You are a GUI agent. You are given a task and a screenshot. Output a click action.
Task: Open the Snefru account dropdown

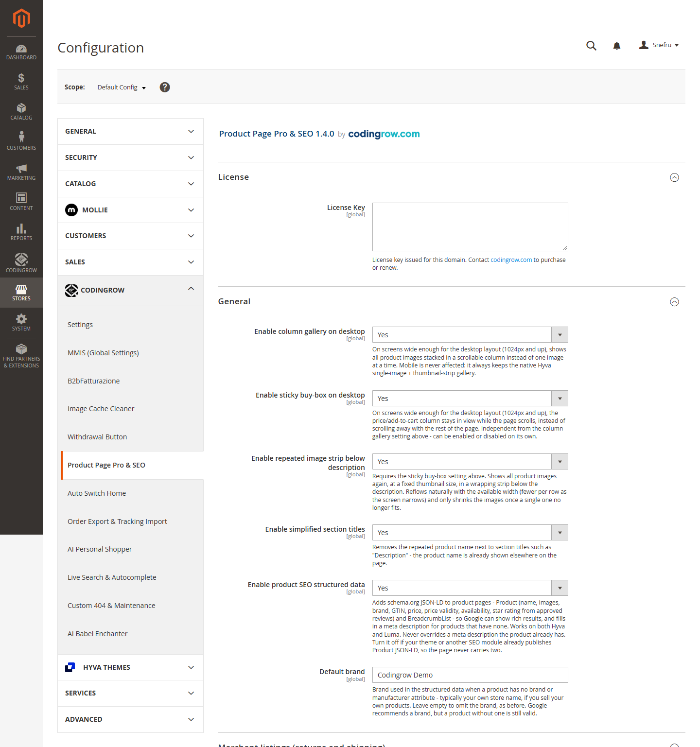659,45
